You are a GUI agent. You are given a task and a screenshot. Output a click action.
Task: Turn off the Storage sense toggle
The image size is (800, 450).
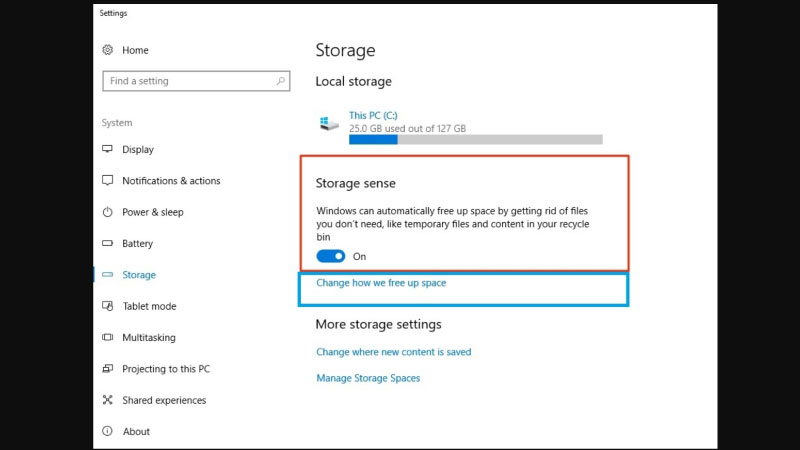330,256
